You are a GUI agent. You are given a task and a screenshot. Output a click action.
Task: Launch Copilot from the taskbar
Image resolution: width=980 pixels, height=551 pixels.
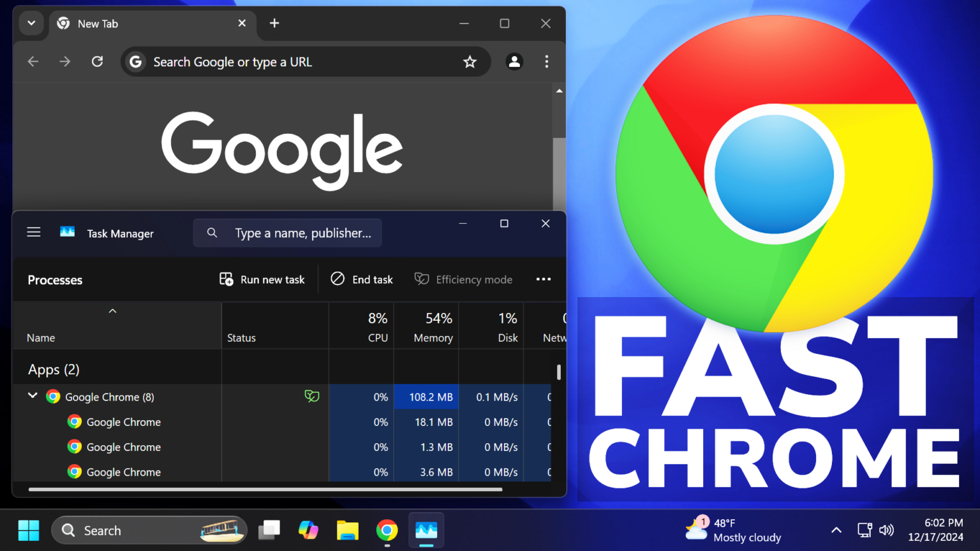tap(308, 530)
